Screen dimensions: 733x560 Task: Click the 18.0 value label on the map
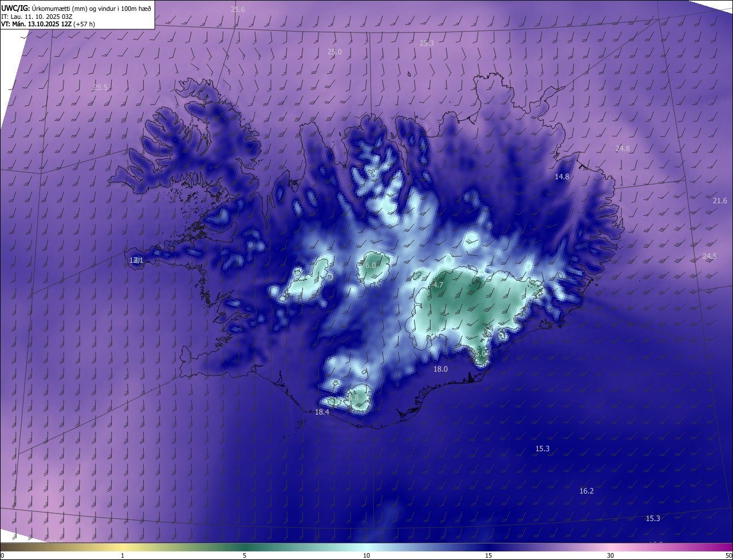click(440, 369)
